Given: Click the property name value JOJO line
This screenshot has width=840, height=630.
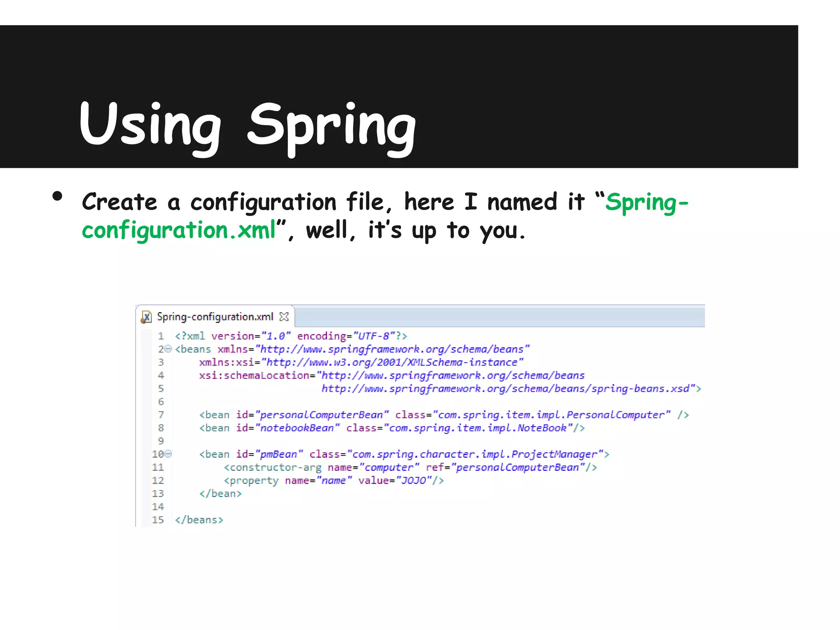Looking at the screenshot, I should tap(334, 481).
